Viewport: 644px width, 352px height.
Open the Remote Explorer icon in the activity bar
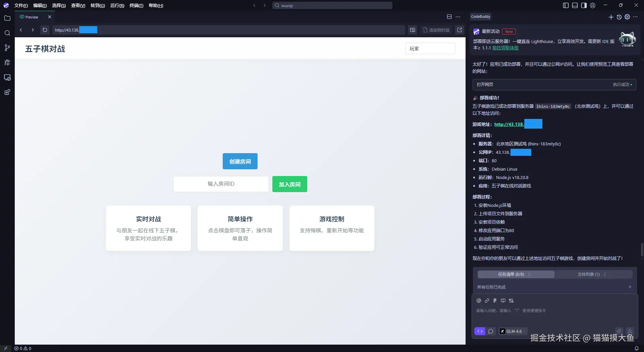coord(7,77)
